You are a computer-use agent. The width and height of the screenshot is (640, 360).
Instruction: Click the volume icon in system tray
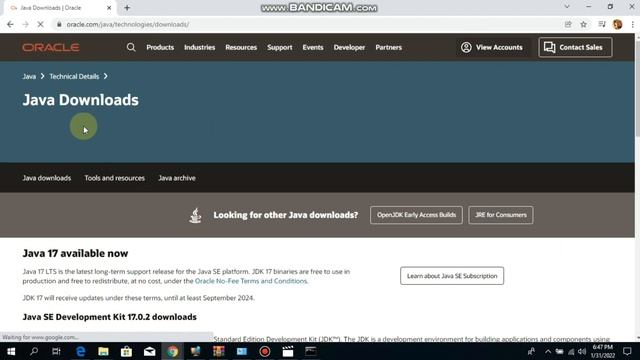pos(582,351)
